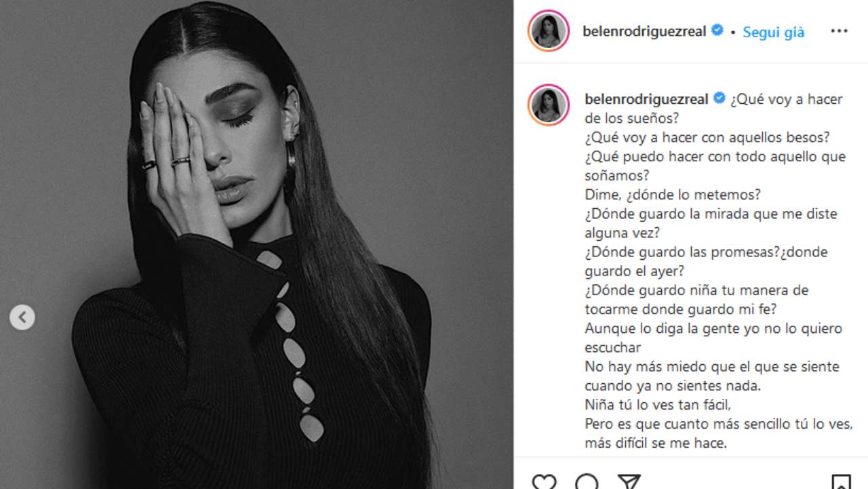
Task: Click the caption line '¿Qué voy a hacer con aquellos besos?'
Action: (x=707, y=138)
